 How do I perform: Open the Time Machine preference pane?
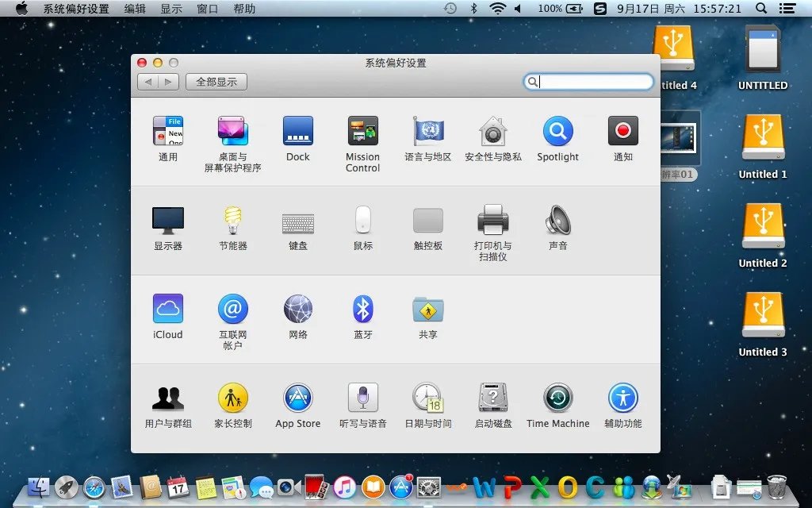click(x=557, y=398)
